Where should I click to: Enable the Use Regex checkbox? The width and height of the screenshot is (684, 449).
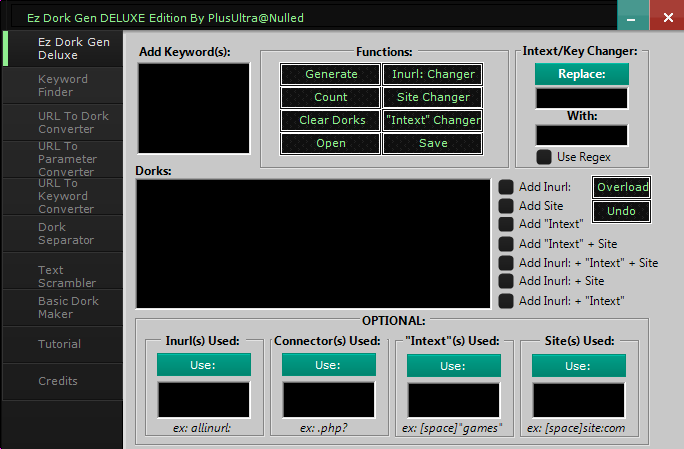pyautogui.click(x=543, y=157)
